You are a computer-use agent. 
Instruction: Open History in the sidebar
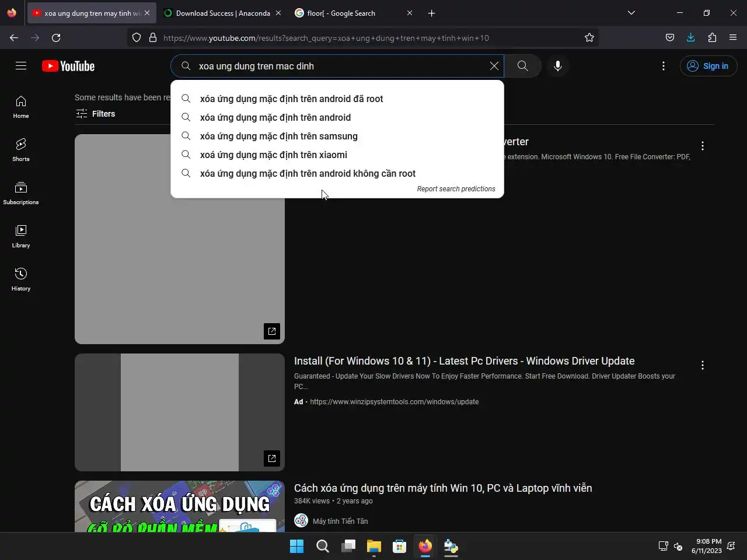[21, 280]
